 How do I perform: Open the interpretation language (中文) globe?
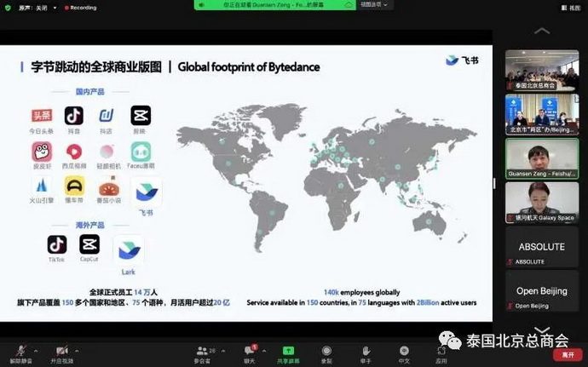(404, 354)
